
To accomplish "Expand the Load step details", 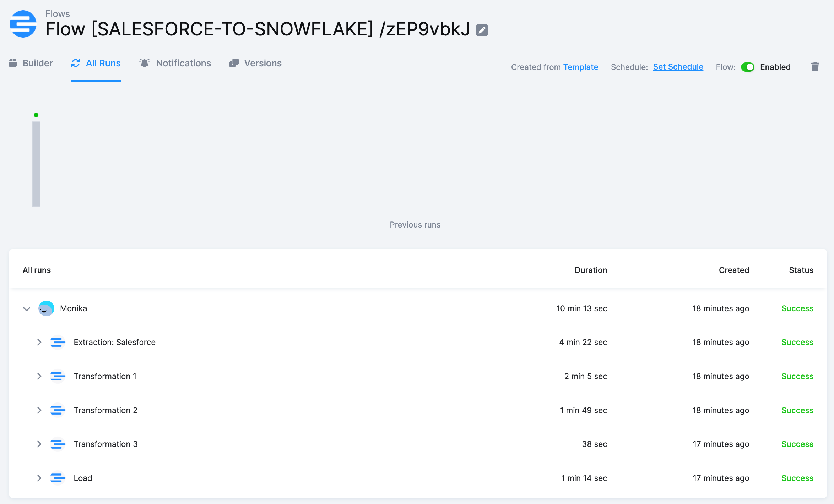I will [39, 478].
